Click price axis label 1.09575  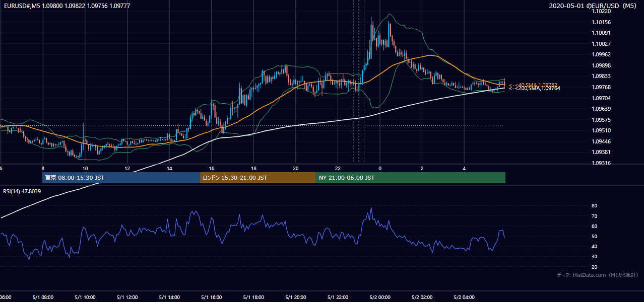coord(602,120)
